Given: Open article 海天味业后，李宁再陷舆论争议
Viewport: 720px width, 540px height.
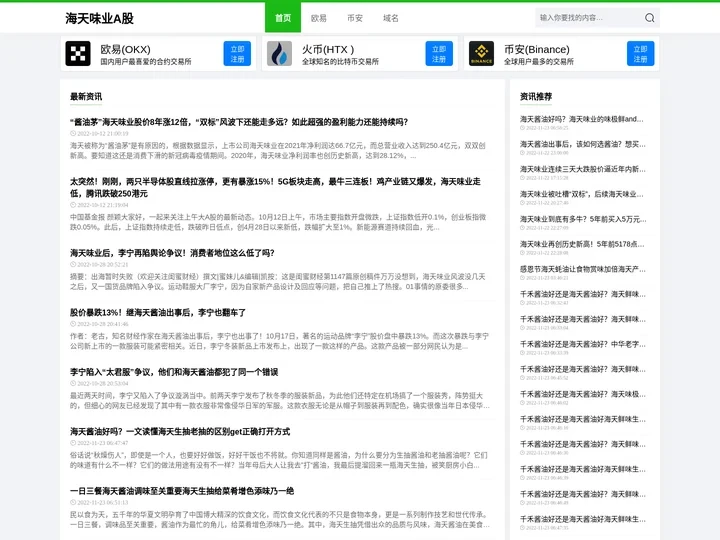Looking at the screenshot, I should pos(172,253).
